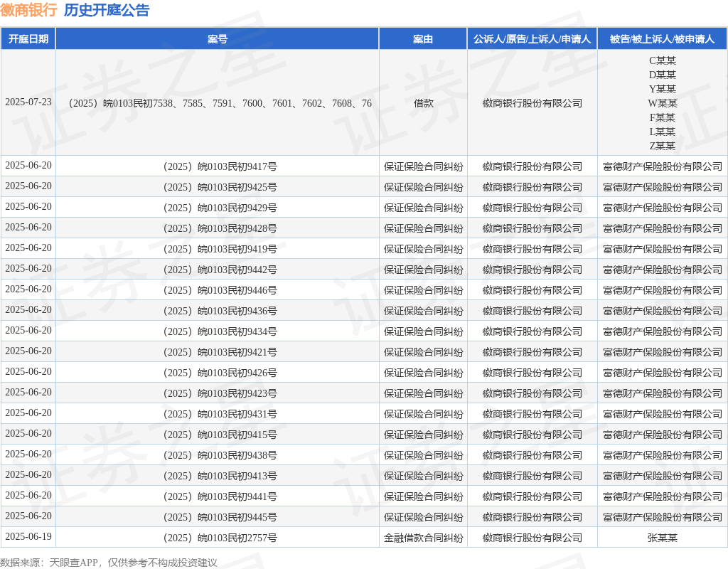Click defendant L某某
Screen dimensions: 728x569
pos(663,132)
